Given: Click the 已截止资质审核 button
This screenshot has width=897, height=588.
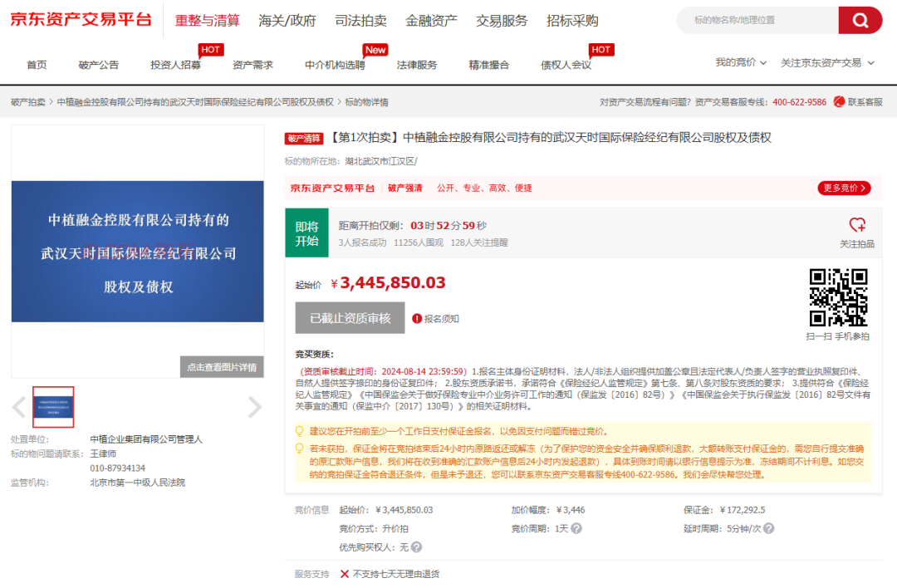Looking at the screenshot, I should [350, 318].
